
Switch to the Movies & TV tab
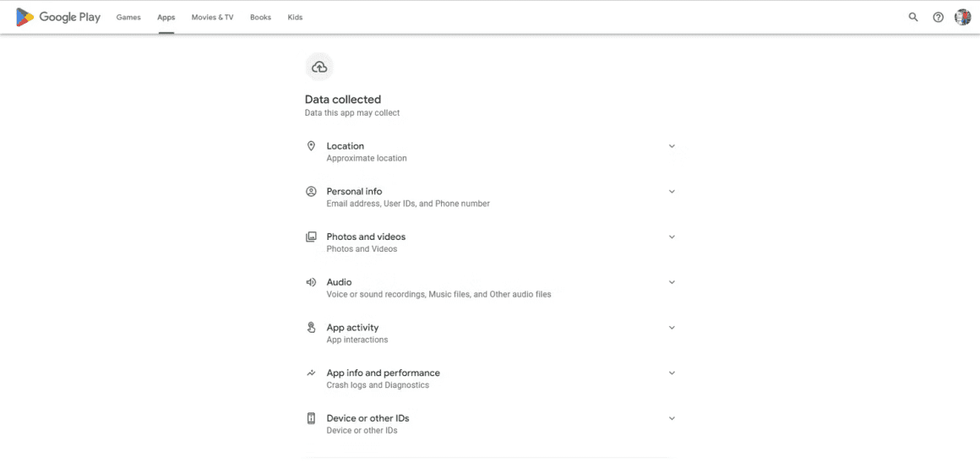tap(213, 18)
